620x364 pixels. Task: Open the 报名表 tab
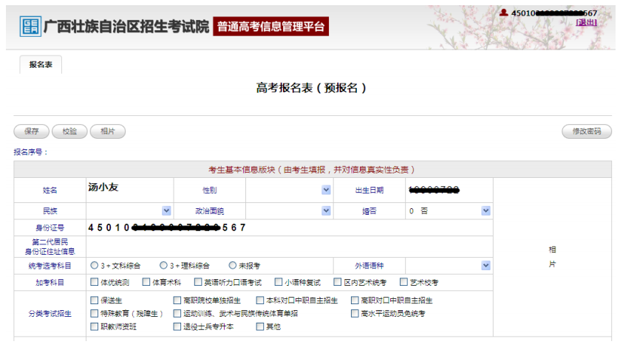(x=41, y=65)
